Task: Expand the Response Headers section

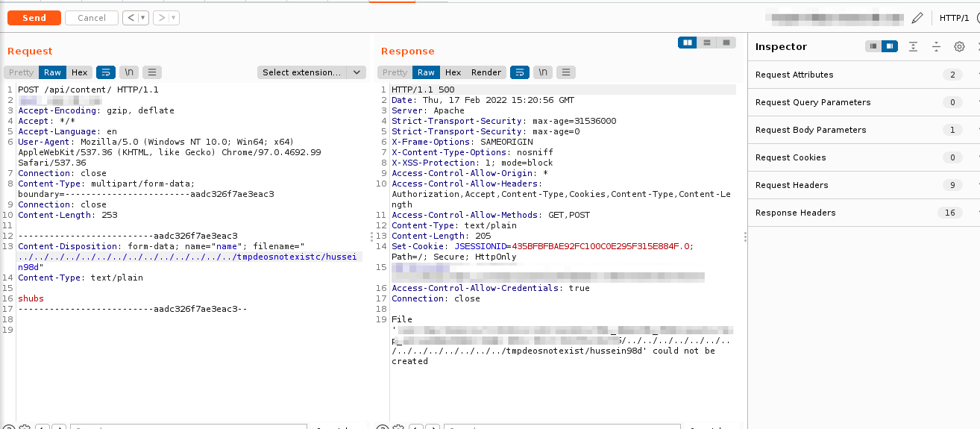Action: (x=864, y=213)
